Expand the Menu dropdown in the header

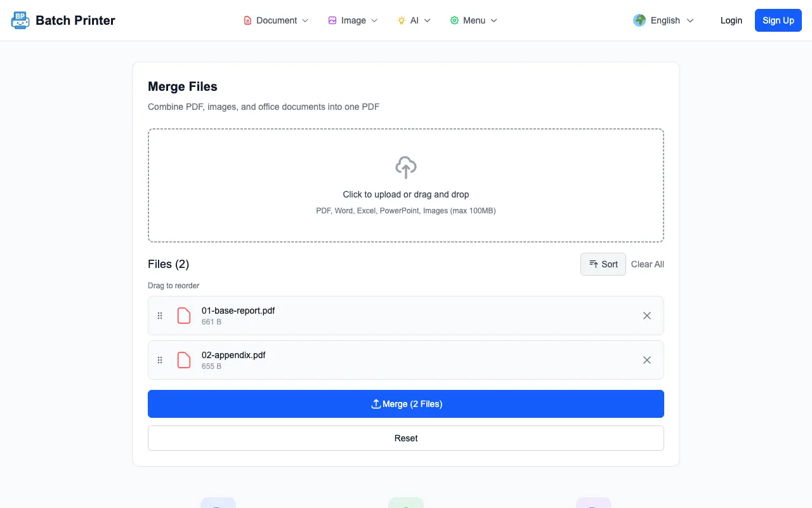[474, 20]
